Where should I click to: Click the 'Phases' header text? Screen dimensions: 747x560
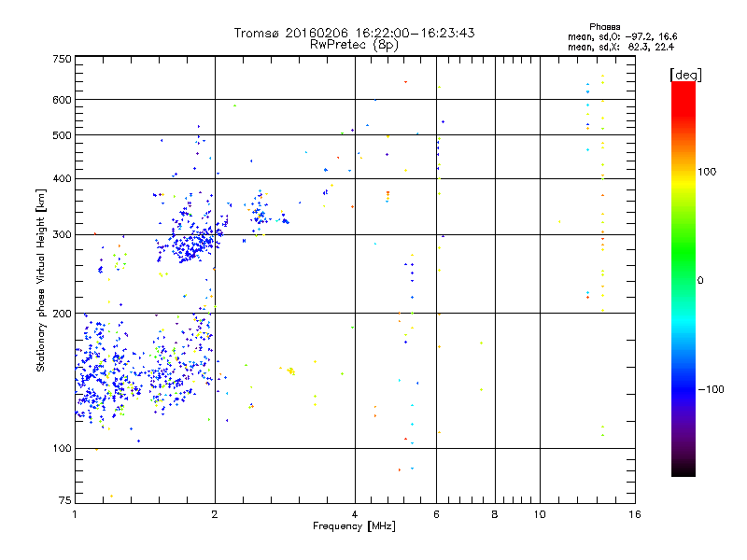[x=604, y=27]
